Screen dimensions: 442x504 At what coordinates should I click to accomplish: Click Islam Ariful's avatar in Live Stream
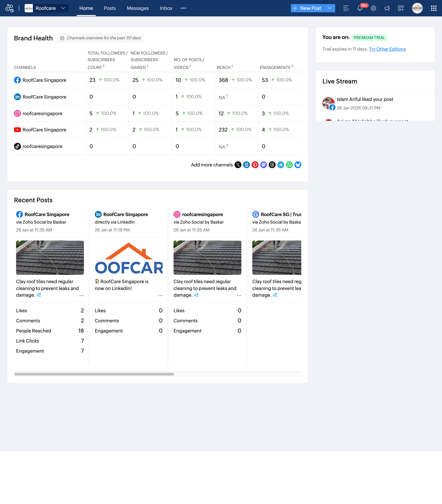328,103
